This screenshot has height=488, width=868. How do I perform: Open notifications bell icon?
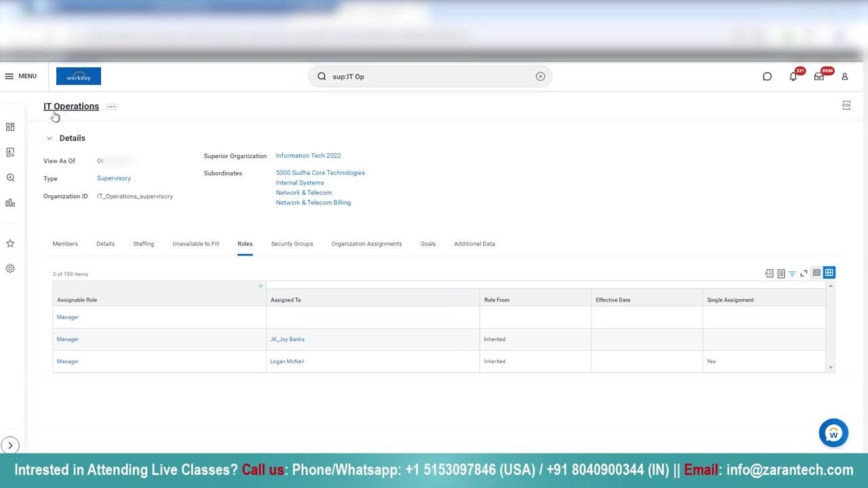point(793,77)
